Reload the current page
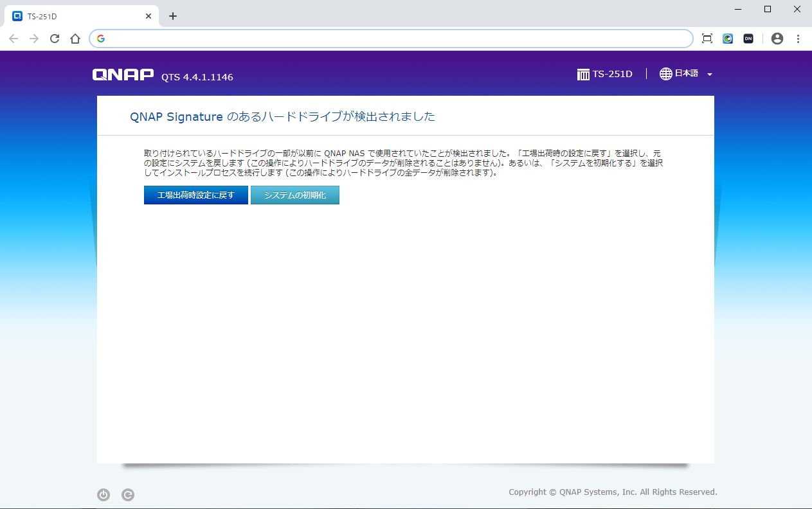812x509 pixels. coord(55,39)
